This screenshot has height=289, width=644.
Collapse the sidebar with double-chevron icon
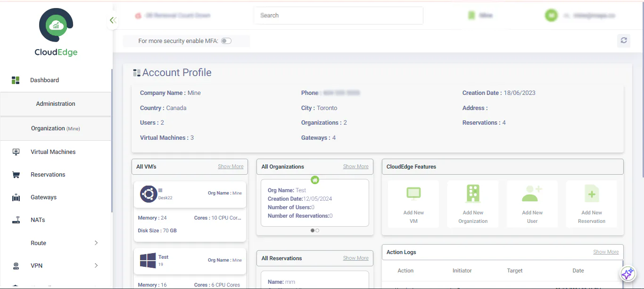click(113, 20)
